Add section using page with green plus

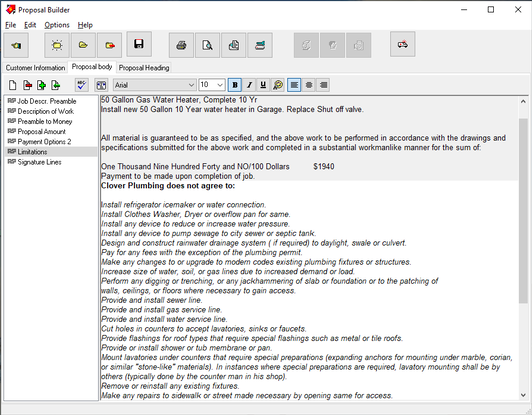41,85
